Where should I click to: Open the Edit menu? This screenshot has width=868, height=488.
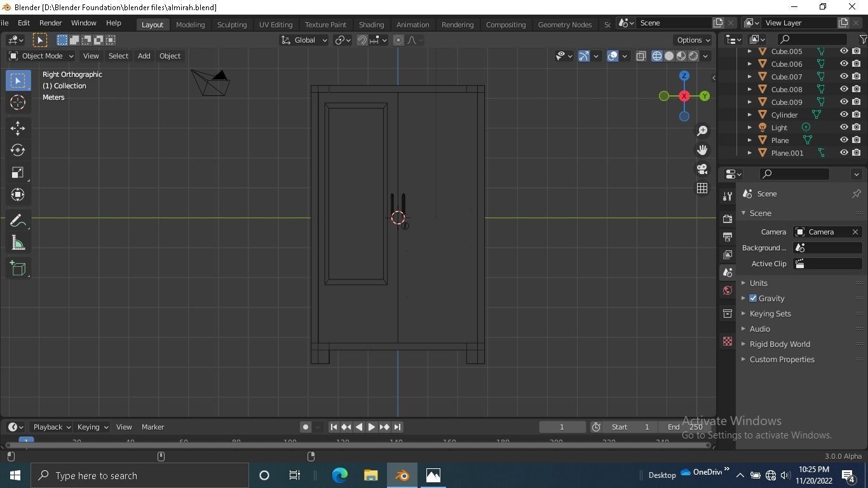pyautogui.click(x=24, y=23)
